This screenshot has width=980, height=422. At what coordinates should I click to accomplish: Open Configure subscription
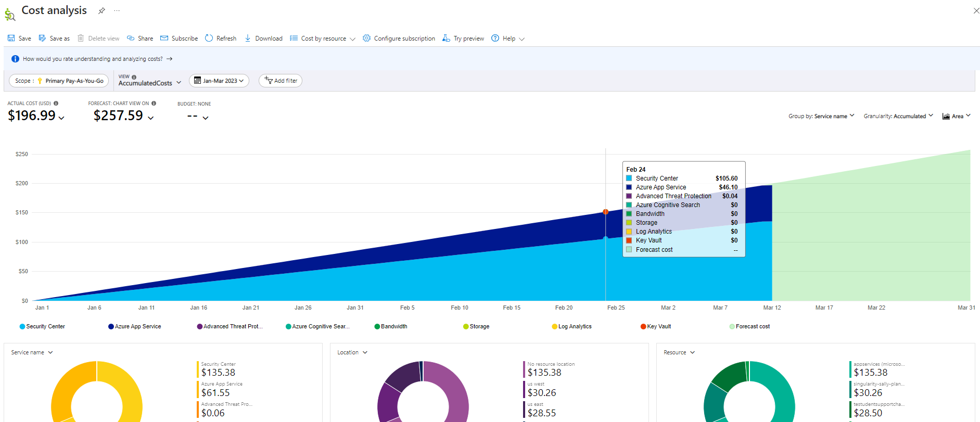click(x=399, y=39)
